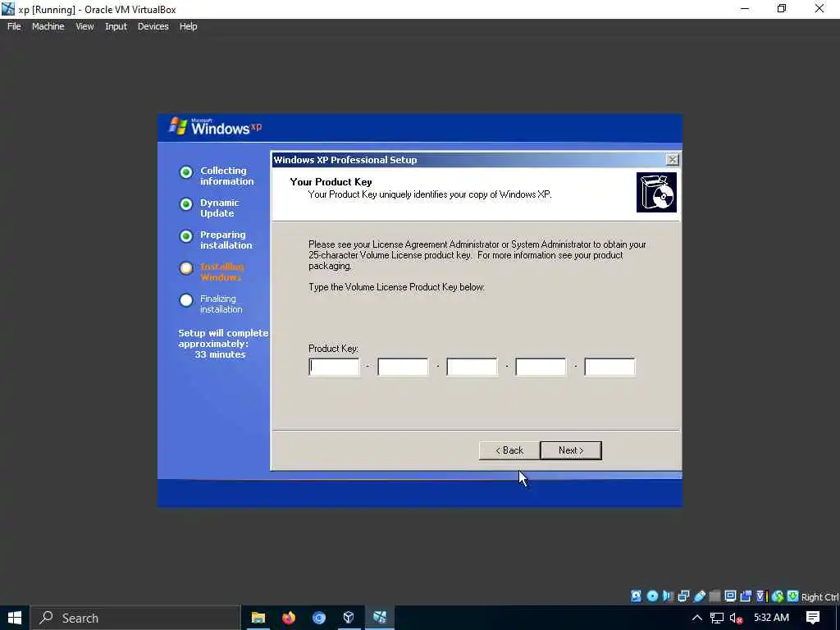Click the network status tray icon
Image resolution: width=840 pixels, height=630 pixels.
click(717, 618)
